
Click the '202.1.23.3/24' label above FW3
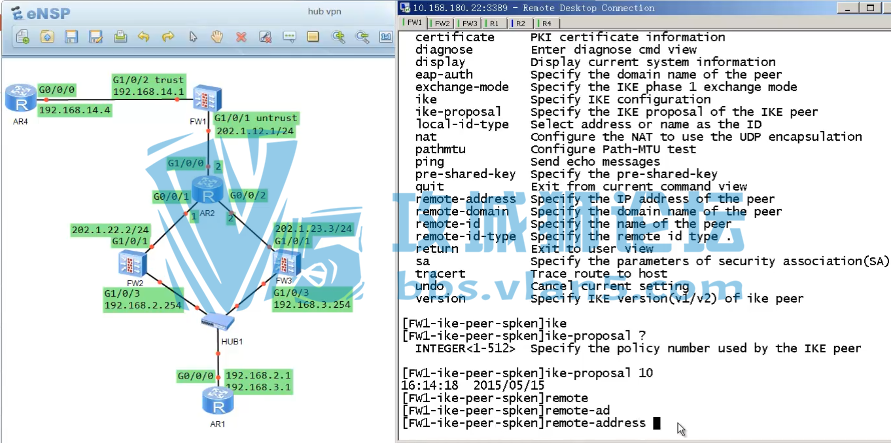pyautogui.click(x=314, y=229)
